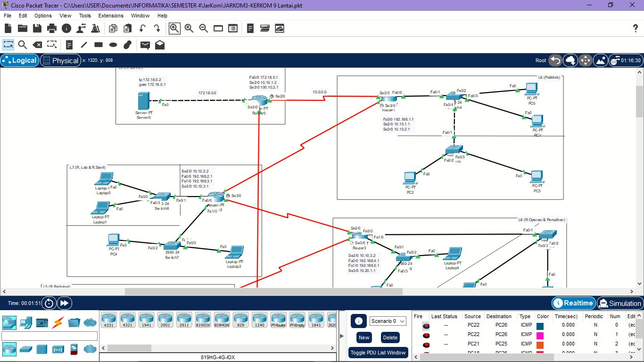Switch to Simulation mode
Image resolution: width=644 pixels, height=362 pixels.
point(620,303)
